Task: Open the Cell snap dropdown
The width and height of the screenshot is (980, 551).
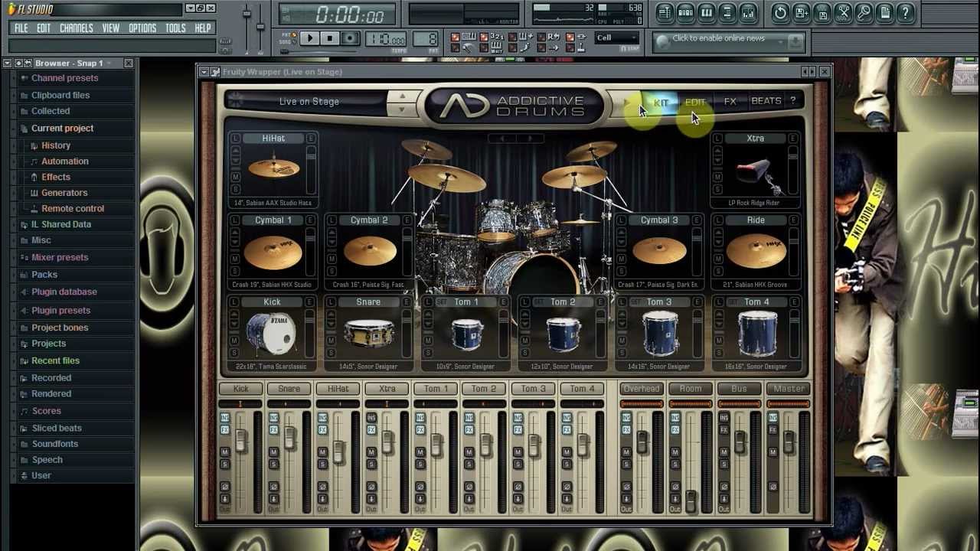Action: pyautogui.click(x=617, y=37)
